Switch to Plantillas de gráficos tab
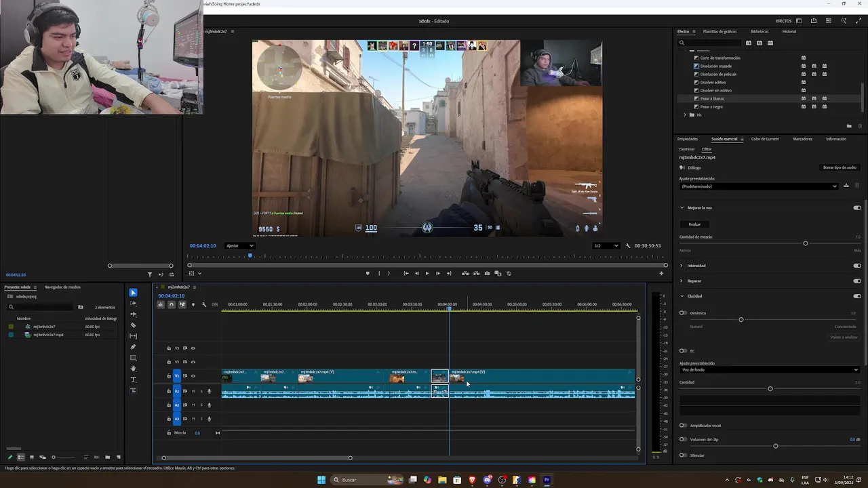Image resolution: width=868 pixels, height=488 pixels. 719,32
